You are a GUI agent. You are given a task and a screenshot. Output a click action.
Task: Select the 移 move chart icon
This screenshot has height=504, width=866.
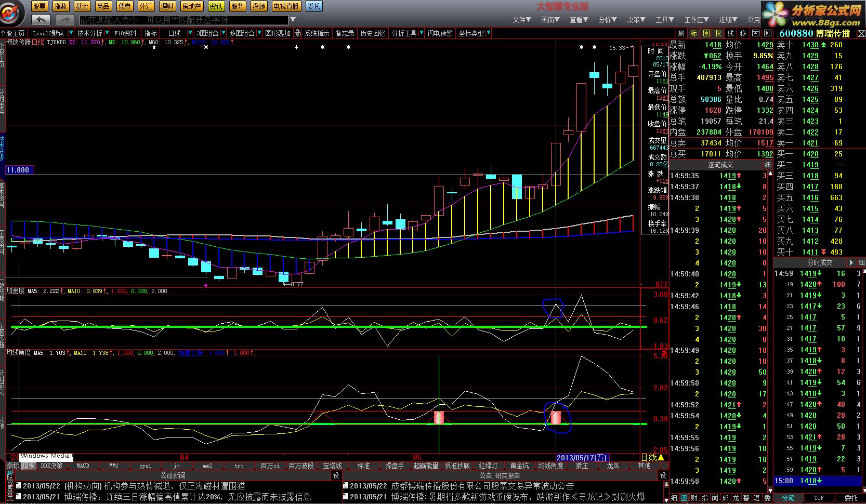[743, 33]
